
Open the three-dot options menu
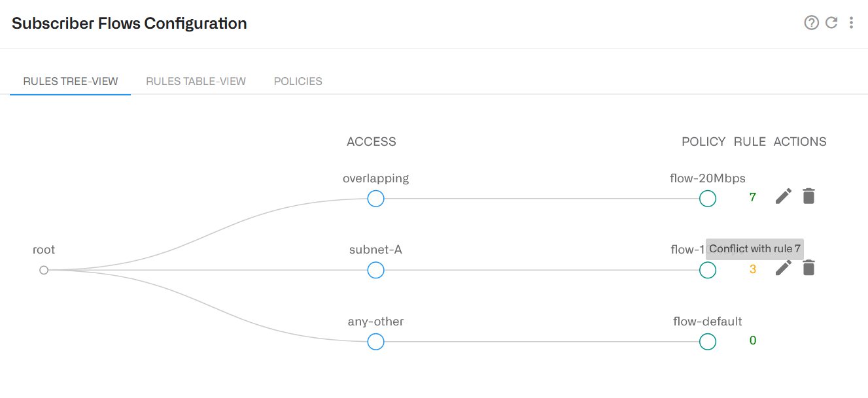tap(851, 22)
